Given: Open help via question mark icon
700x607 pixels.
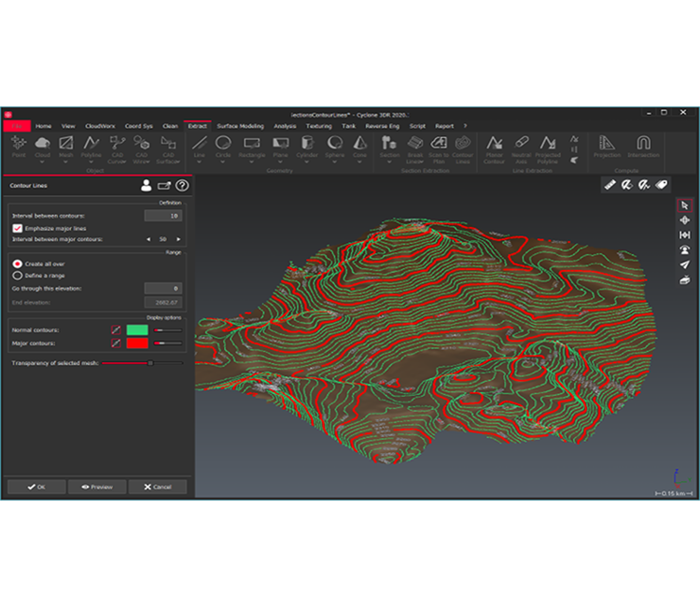Looking at the screenshot, I should [182, 186].
